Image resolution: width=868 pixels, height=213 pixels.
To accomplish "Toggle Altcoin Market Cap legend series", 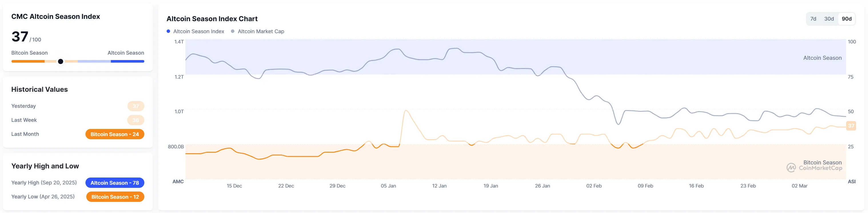I will 261,31.
